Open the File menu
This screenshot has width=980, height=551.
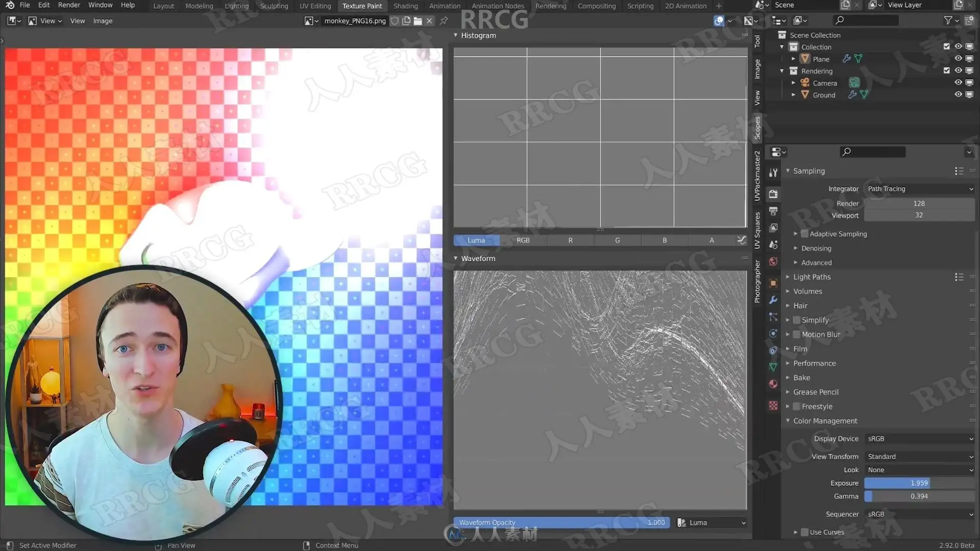[x=24, y=5]
